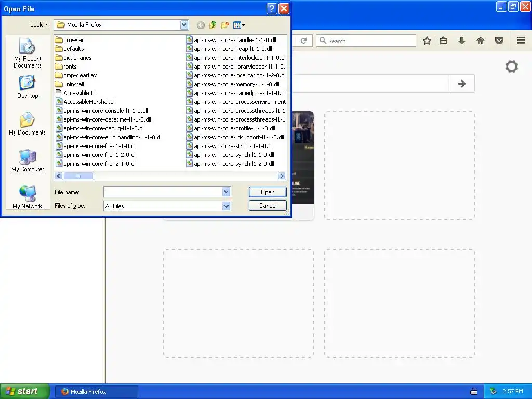Viewport: 532px width, 399px height.
Task: Select the gmp-clearkey folder
Action: coord(76,75)
